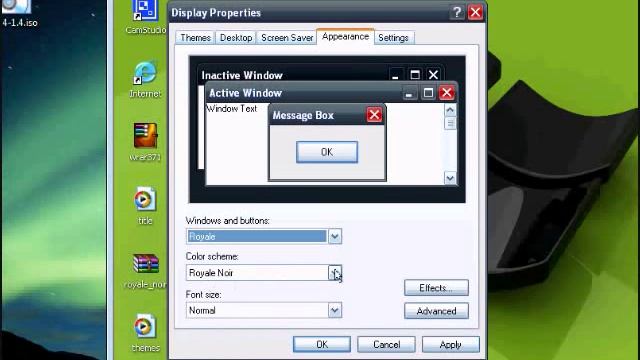The width and height of the screenshot is (640, 360).
Task: Expand the Color scheme dropdown arrow
Action: (335, 273)
